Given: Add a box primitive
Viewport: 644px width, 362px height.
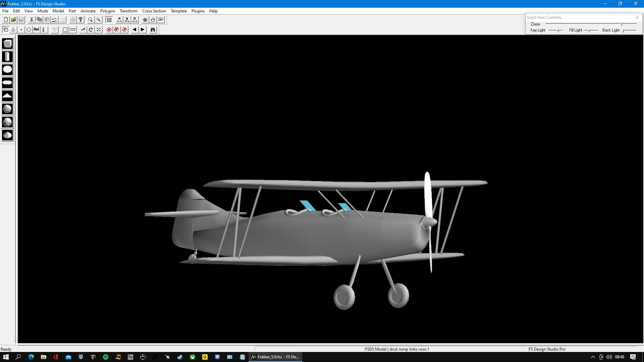Looking at the screenshot, I should pos(7,44).
